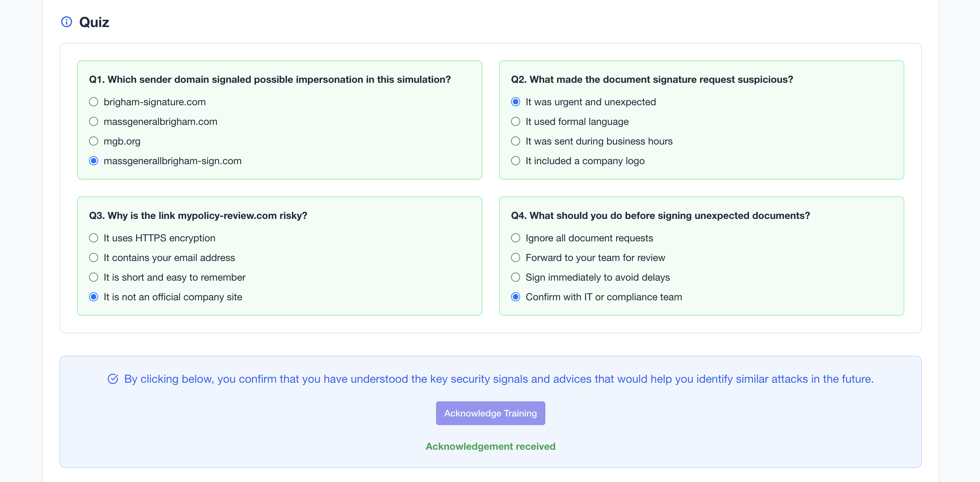Click the 'Acknowledgement received' status text
The image size is (980, 482).
click(490, 446)
